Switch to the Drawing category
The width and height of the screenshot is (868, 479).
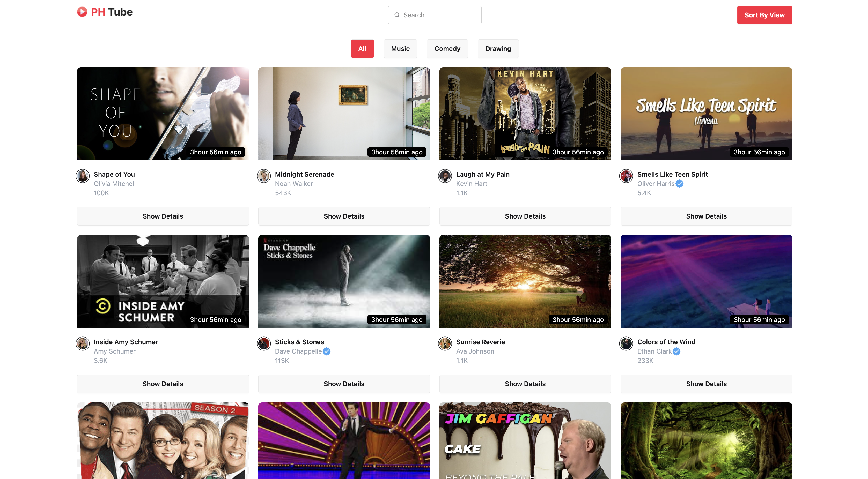pyautogui.click(x=498, y=49)
